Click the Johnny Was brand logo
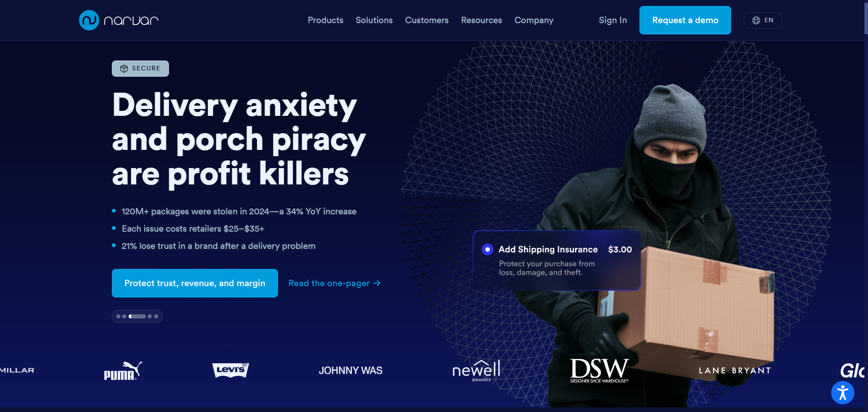The height and width of the screenshot is (412, 868). pyautogui.click(x=350, y=371)
